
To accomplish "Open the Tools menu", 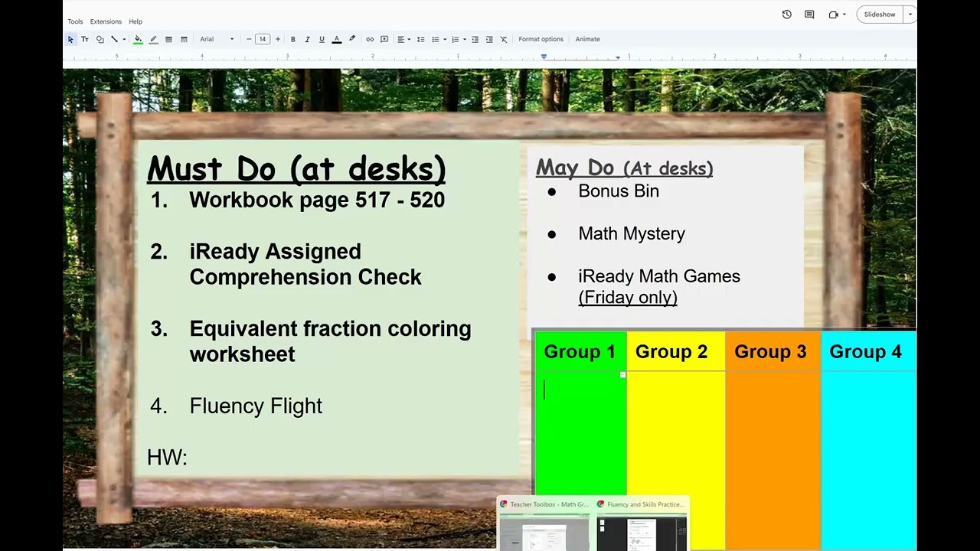I will pyautogui.click(x=75, y=21).
